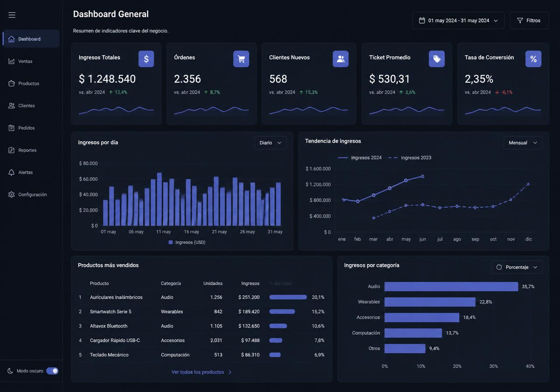Toggle Ingresos 2024 legend series
Image resolution: width=560 pixels, height=392 pixels.
[x=360, y=157]
